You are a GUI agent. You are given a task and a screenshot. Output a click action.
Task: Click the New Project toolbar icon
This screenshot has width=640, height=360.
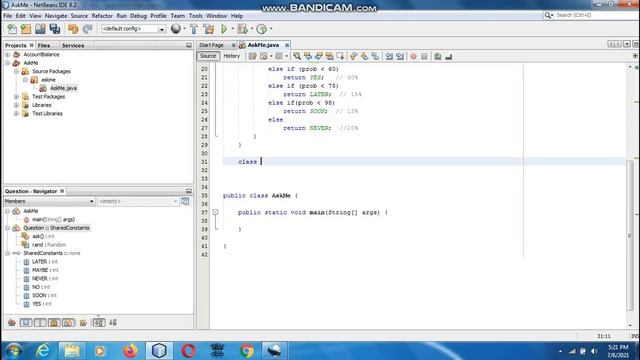26,29
